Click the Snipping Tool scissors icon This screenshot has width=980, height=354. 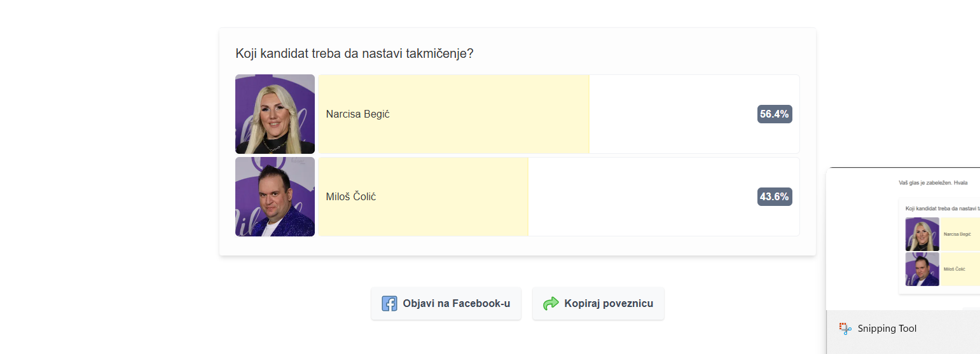[845, 329]
